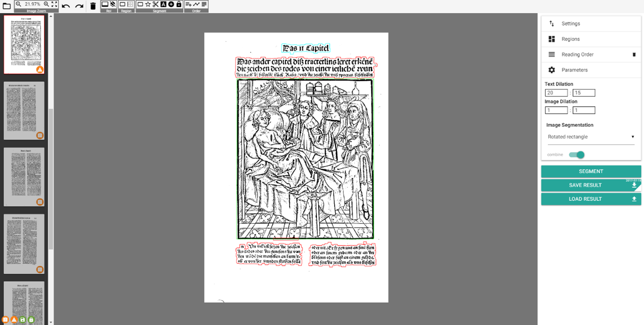The height and width of the screenshot is (325, 644).
Task: Select the Segment star polygon tool
Action: coord(148,4)
